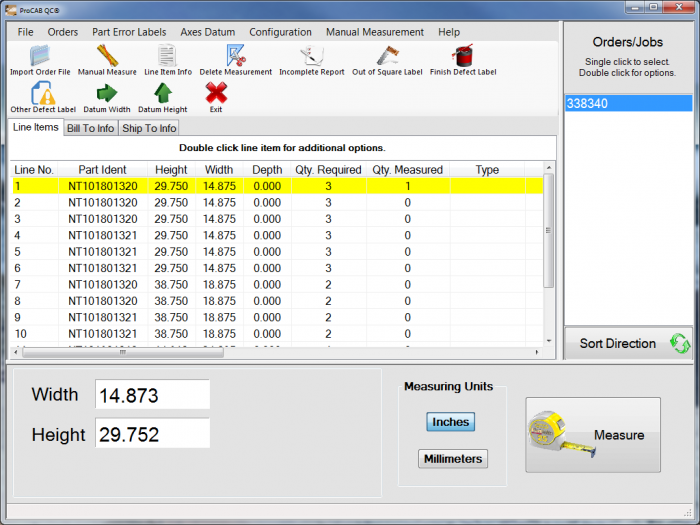Select the Datum Height arrow icon
Viewport: 700px width, 525px height.
[x=162, y=94]
